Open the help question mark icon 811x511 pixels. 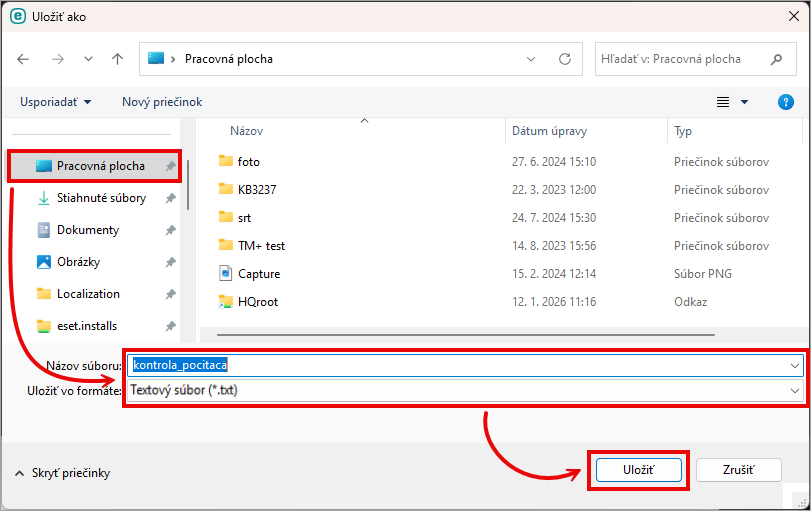785,102
